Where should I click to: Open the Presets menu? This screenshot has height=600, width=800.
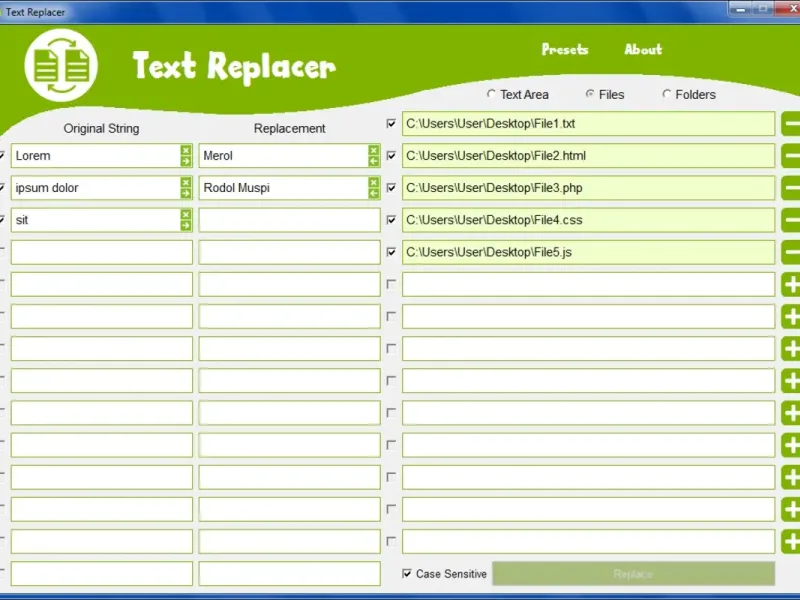tap(565, 49)
